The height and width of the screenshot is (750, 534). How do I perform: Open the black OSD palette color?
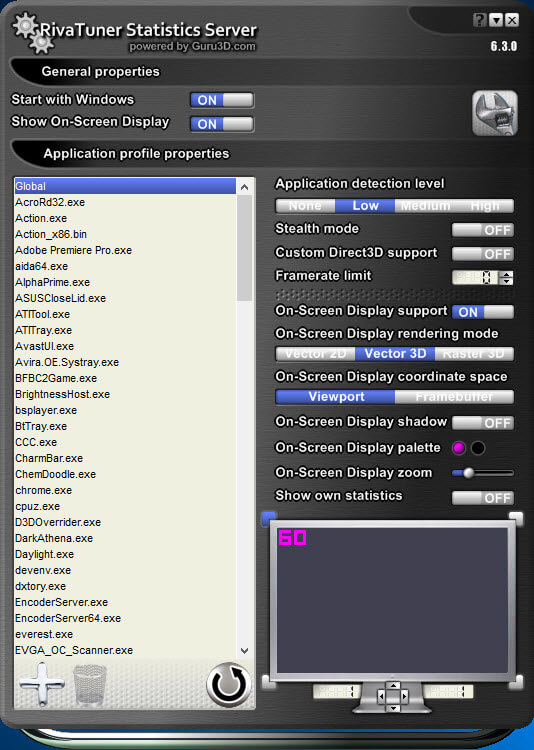point(478,448)
